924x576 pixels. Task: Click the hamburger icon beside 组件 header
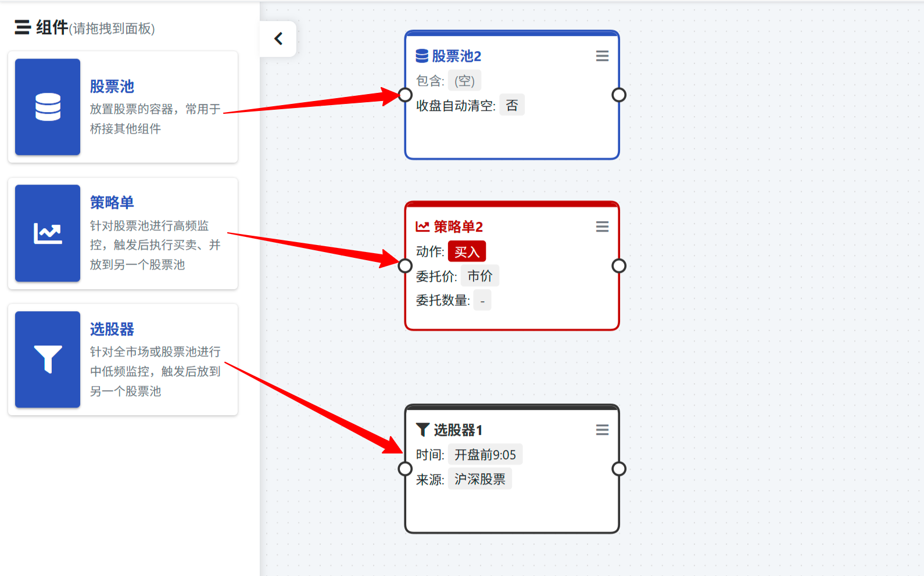click(x=23, y=27)
